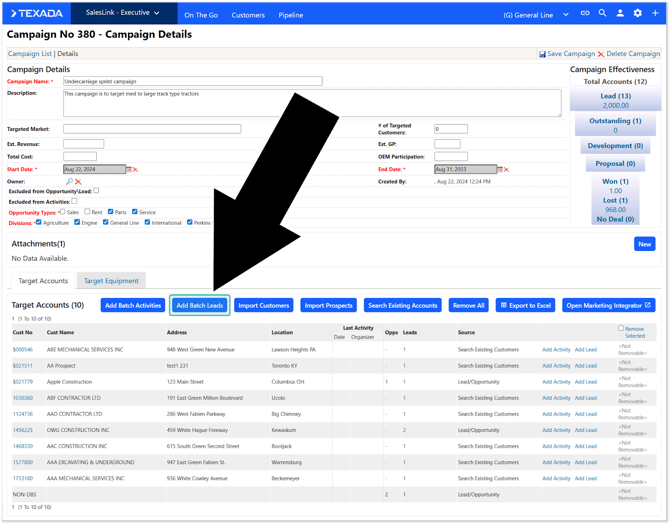Click the plus icon in header
This screenshot has width=670, height=524.
pyautogui.click(x=656, y=14)
